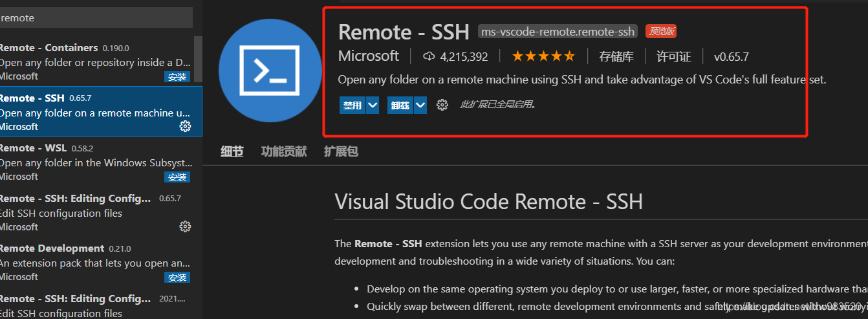Click the 卸载 uninstall button
The width and height of the screenshot is (868, 319).
click(400, 105)
